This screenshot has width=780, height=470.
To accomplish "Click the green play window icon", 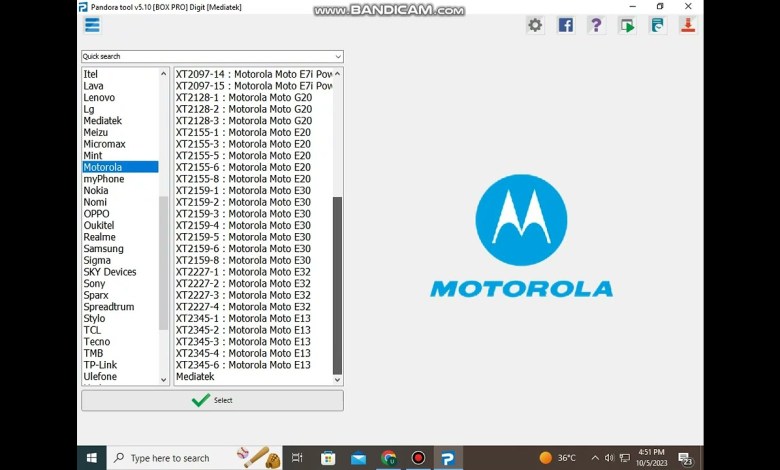I will [x=627, y=25].
